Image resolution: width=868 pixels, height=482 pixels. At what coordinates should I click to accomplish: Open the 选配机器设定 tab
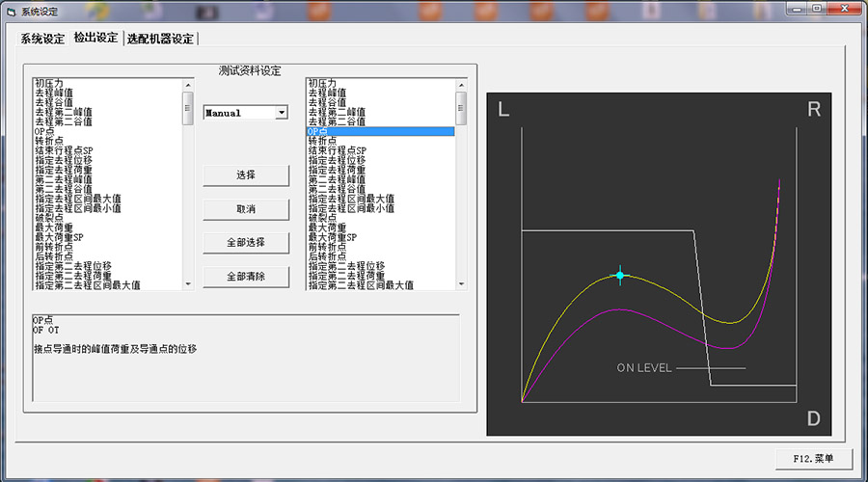click(x=160, y=39)
